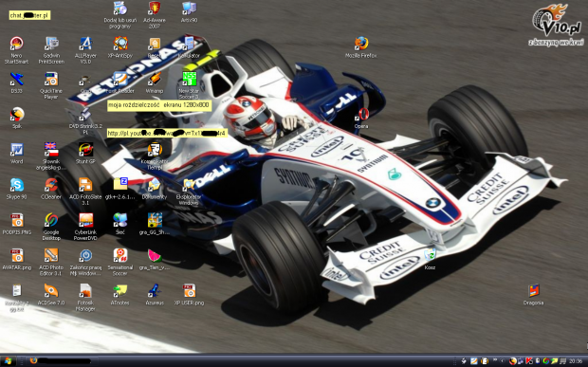Select the Nero StartSmart desktop icon

16,50
